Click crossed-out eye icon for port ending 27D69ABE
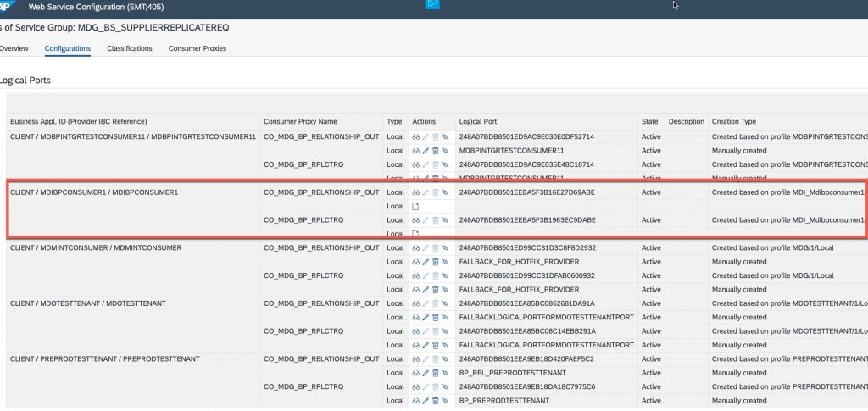This screenshot has width=868, height=411. pyautogui.click(x=445, y=192)
